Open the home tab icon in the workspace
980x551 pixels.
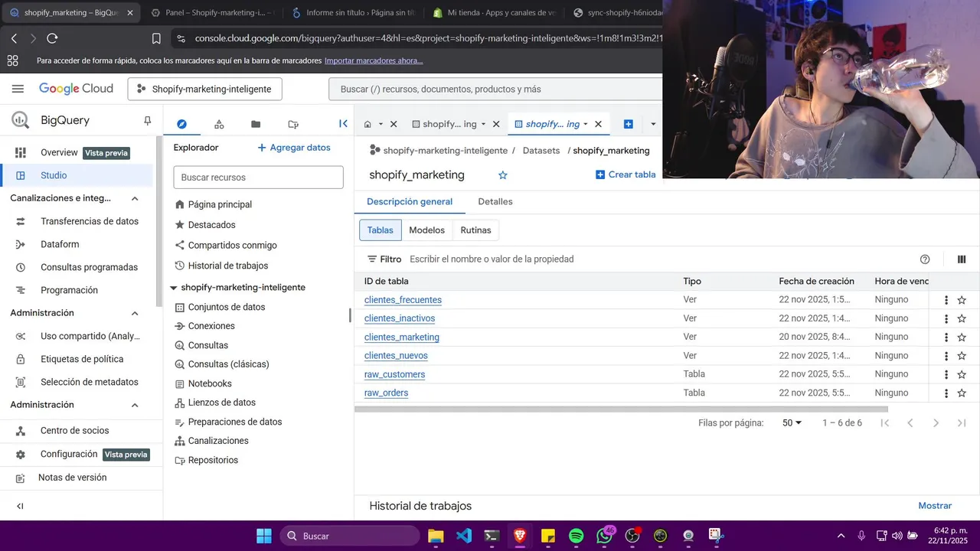[x=367, y=124]
